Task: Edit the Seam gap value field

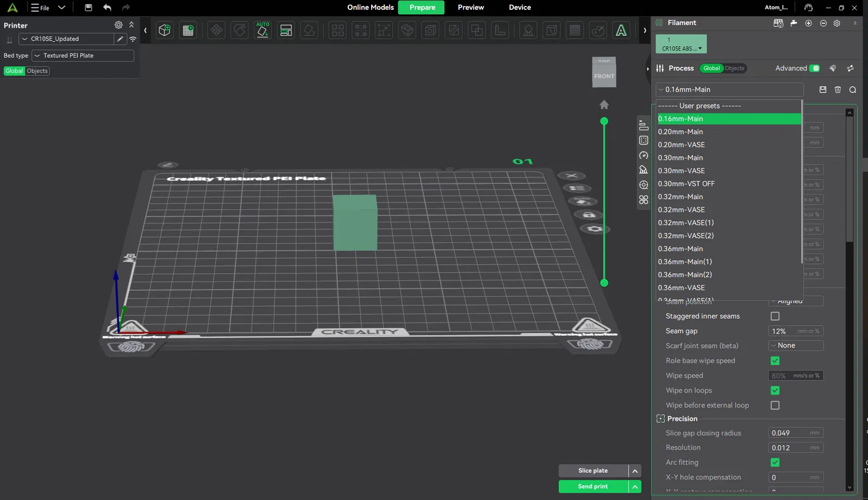Action: point(796,331)
